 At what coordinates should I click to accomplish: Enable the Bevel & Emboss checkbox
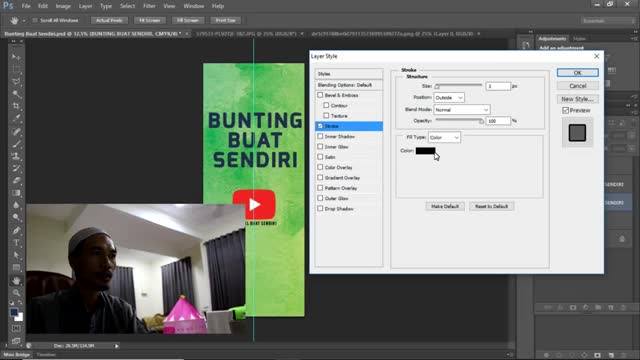320,95
